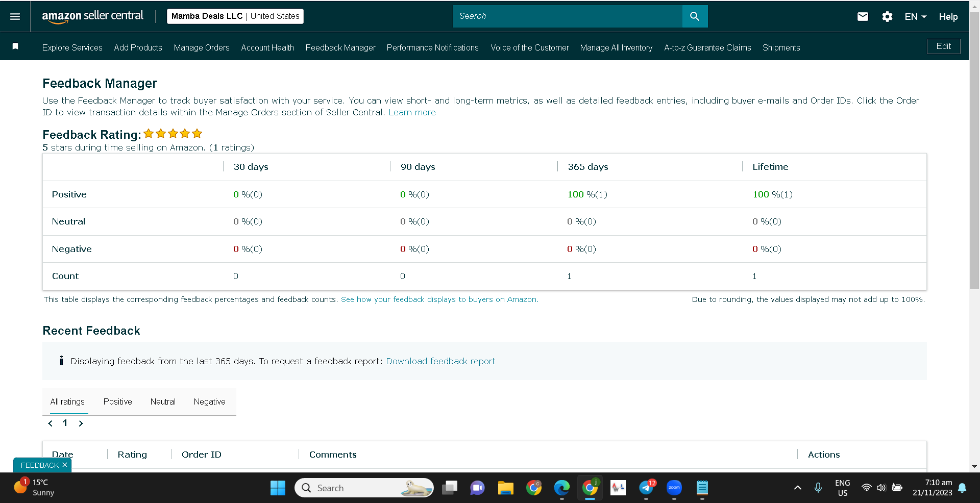The width and height of the screenshot is (980, 503).
Task: Expand the EN language dropdown
Action: 915,16
